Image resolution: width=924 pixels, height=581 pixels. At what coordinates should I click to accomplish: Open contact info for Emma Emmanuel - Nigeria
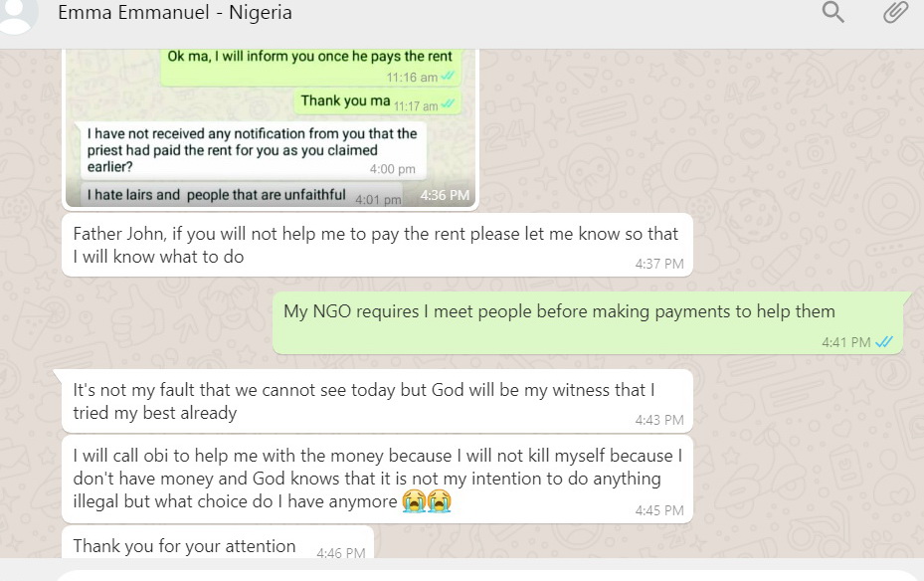click(x=175, y=13)
